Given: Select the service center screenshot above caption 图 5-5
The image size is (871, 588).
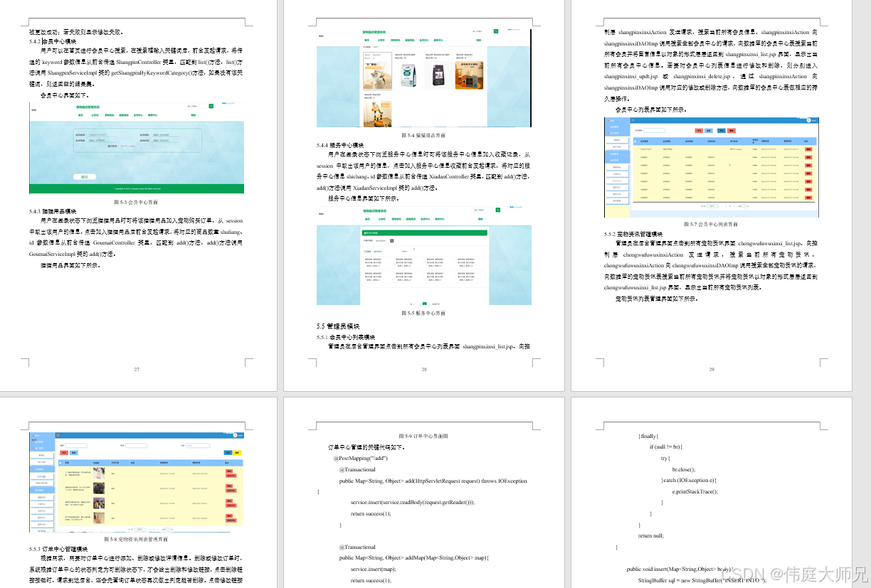Looking at the screenshot, I should click(424, 255).
